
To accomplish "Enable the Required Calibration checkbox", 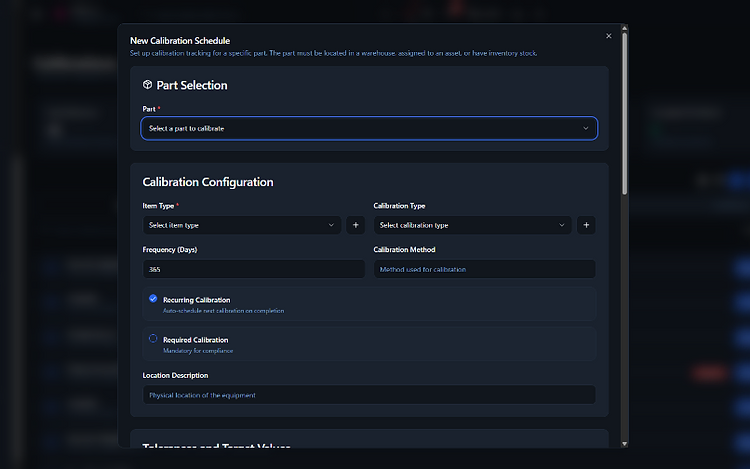I will pos(153,338).
